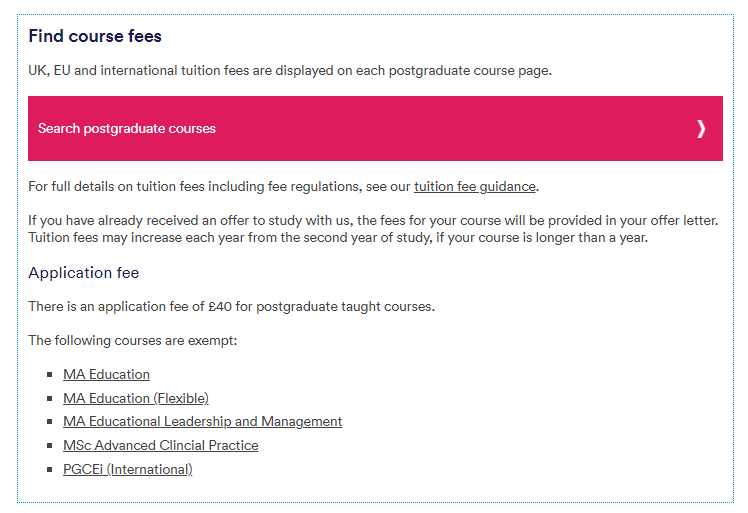Click the paragraph about your offer letter
Image resolution: width=748 pixels, height=513 pixels.
373,229
